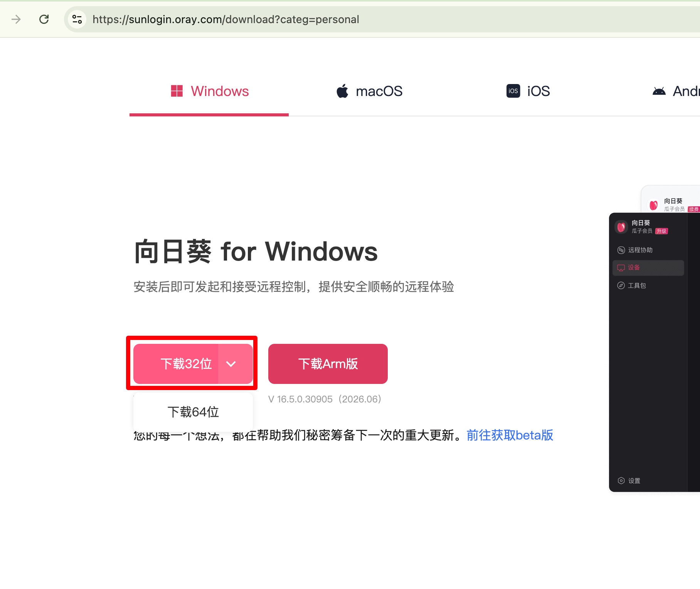Switch to the Android tab

(676, 91)
